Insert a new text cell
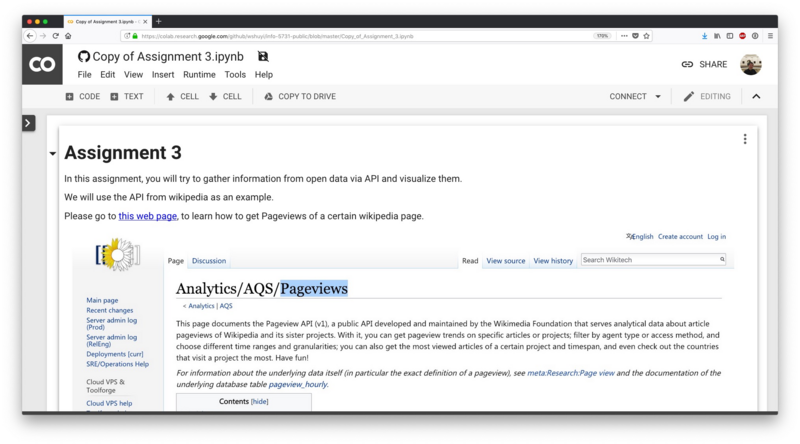The height and width of the screenshot is (444, 800). (127, 97)
